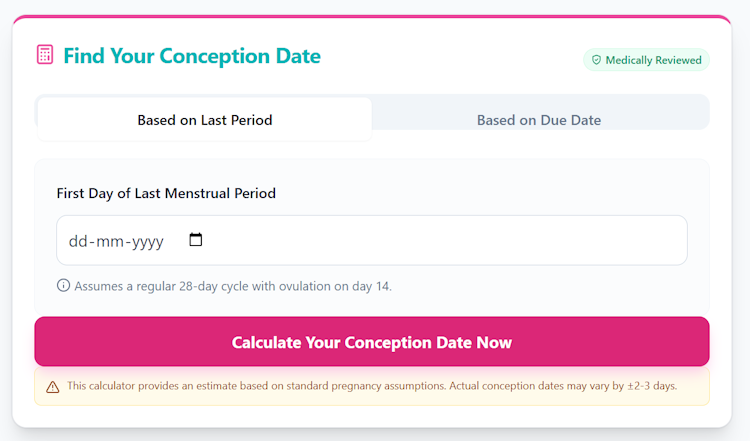Click the Medically Reviewed badge label

point(653,60)
